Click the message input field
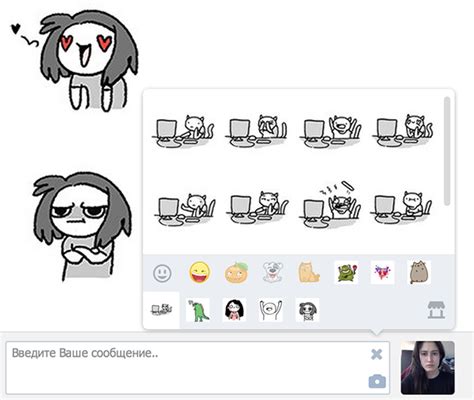The image size is (474, 400). pos(197,368)
